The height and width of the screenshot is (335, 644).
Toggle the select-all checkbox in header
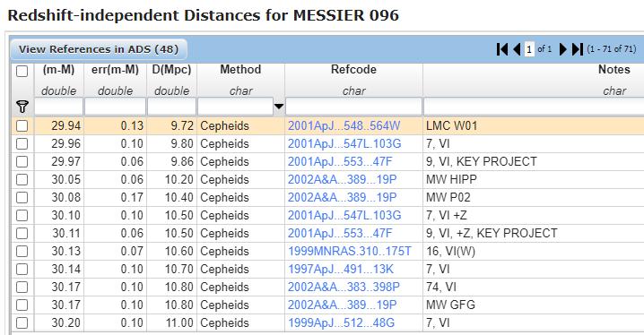(x=22, y=71)
